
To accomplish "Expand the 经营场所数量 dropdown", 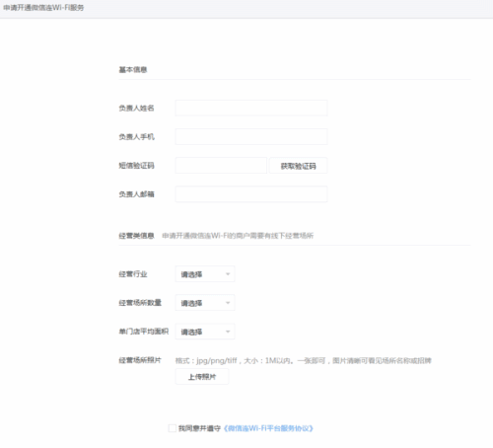I will click(x=205, y=303).
